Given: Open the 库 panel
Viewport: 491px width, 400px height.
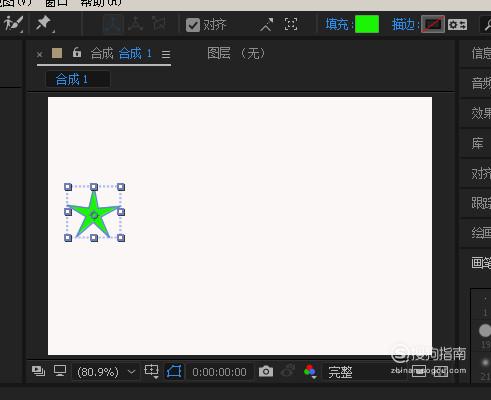Looking at the screenshot, I should 478,143.
